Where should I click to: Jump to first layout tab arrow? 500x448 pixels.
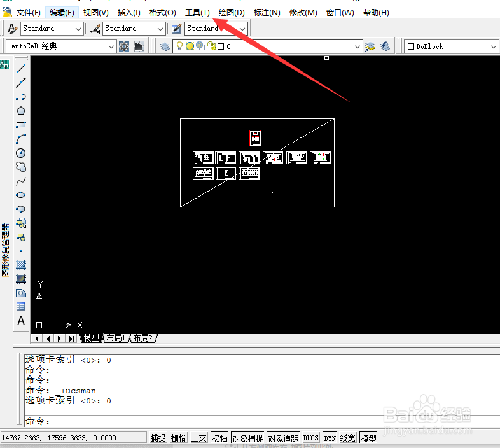pos(36,339)
